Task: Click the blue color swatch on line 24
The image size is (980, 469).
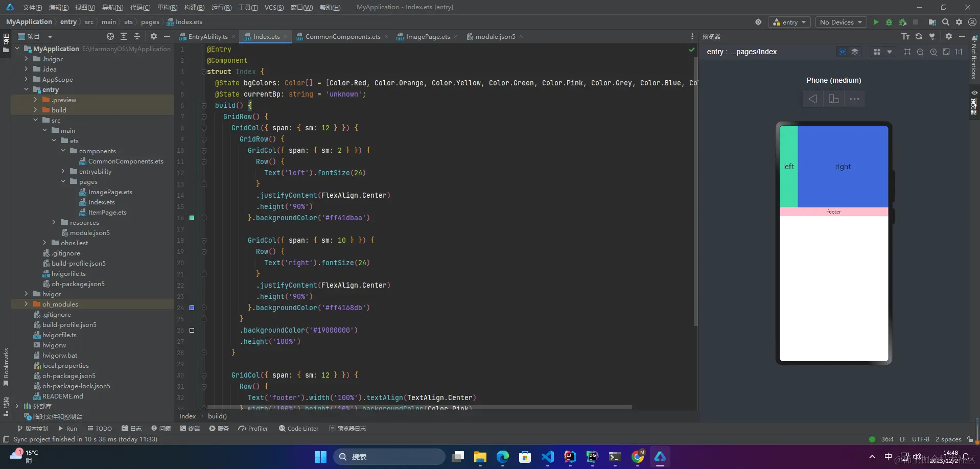Action: pyautogui.click(x=192, y=308)
